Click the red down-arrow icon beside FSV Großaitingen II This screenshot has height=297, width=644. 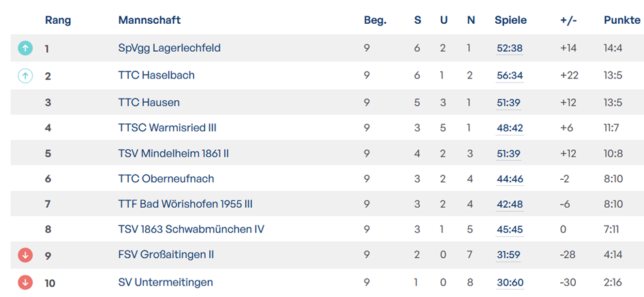tap(25, 255)
